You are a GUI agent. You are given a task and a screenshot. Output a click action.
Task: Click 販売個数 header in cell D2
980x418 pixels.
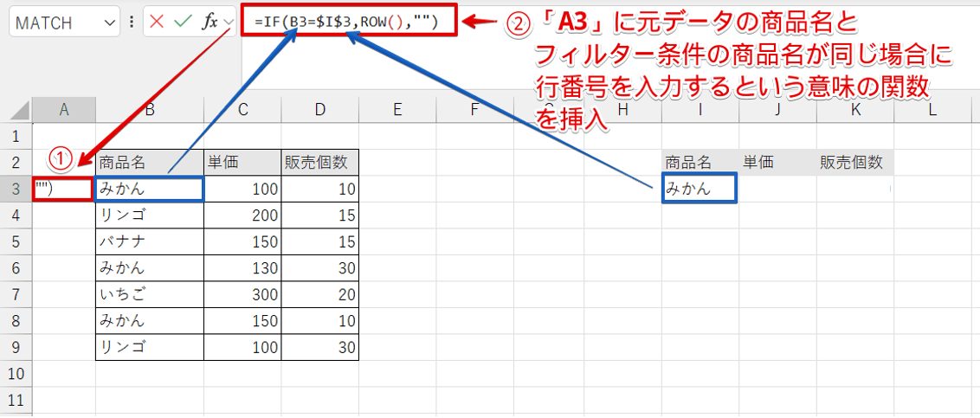point(320,163)
